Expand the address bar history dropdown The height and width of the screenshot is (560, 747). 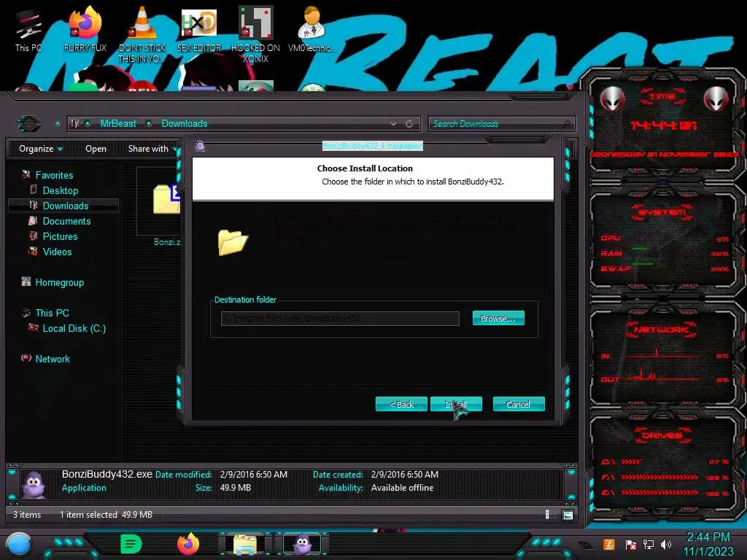pos(393,124)
